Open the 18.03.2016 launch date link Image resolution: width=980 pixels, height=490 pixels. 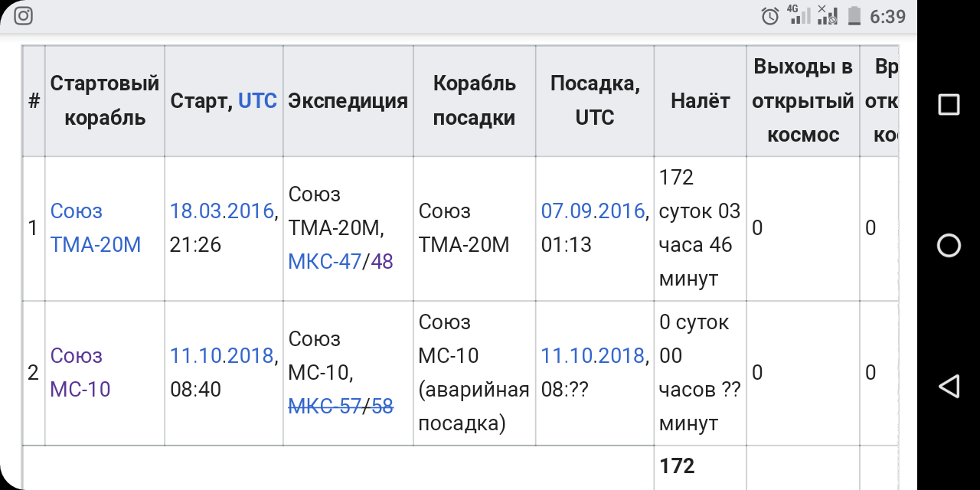222,211
